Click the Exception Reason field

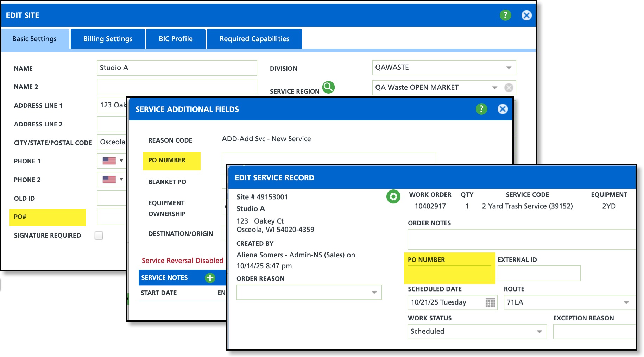click(x=594, y=332)
